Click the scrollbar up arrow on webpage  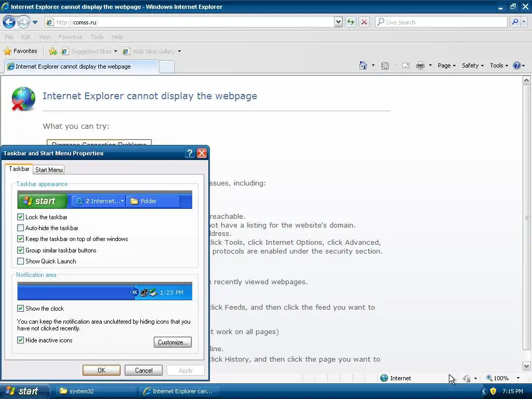point(526,81)
